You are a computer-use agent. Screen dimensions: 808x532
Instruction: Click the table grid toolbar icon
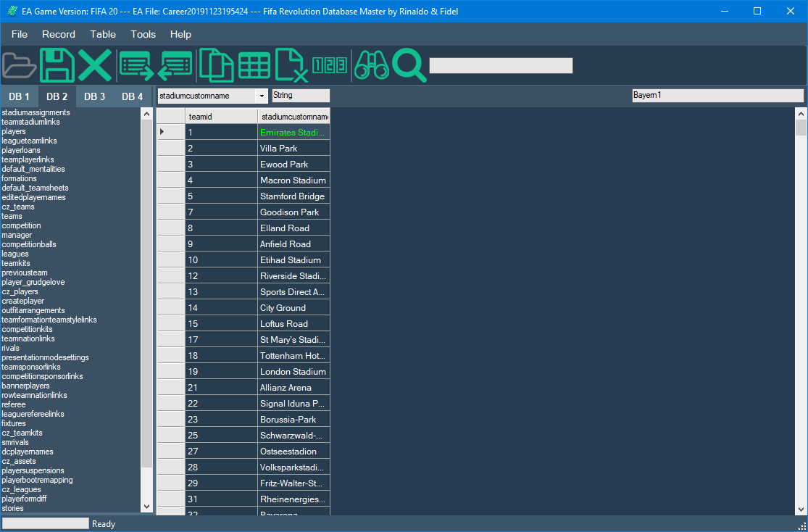click(254, 66)
